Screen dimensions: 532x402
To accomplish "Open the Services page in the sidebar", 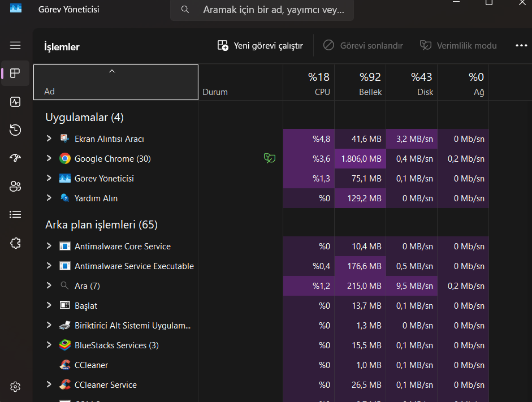I will 15,243.
